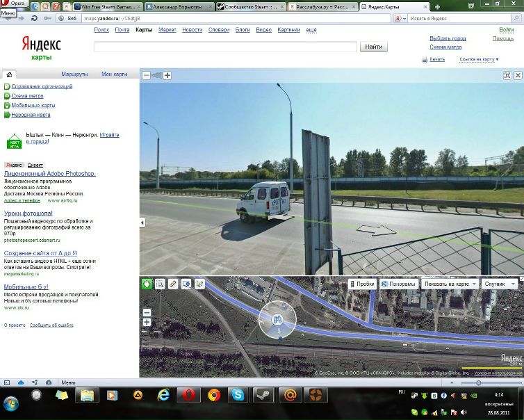Screen dimensions: 524x420
Task: Open Карты in the top navigation
Action: 144,30
